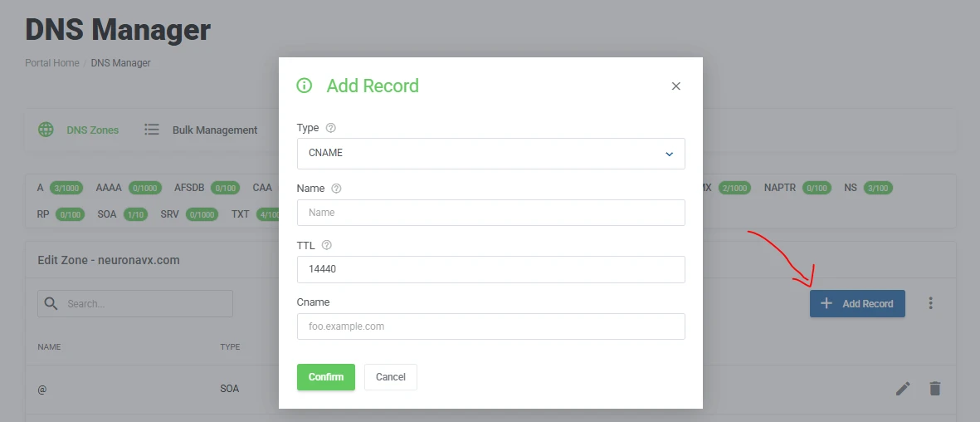The width and height of the screenshot is (980, 422).
Task: Filter by NS record type
Action: click(850, 187)
